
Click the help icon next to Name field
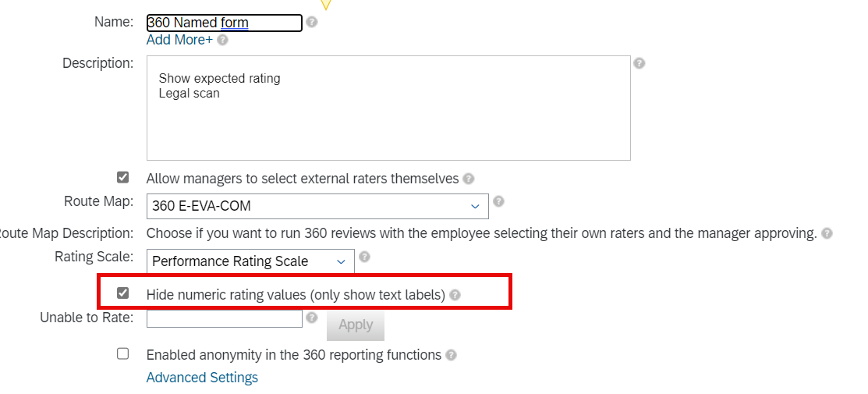coord(312,22)
